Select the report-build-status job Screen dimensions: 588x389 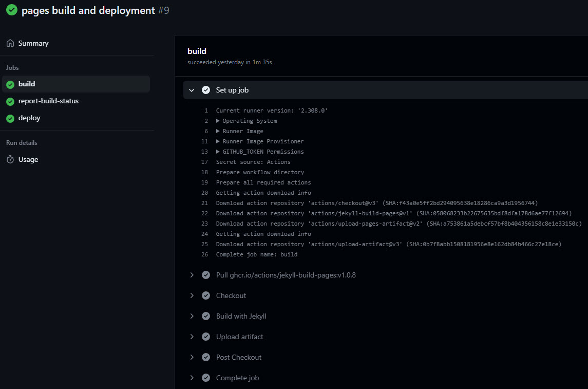[x=48, y=101]
